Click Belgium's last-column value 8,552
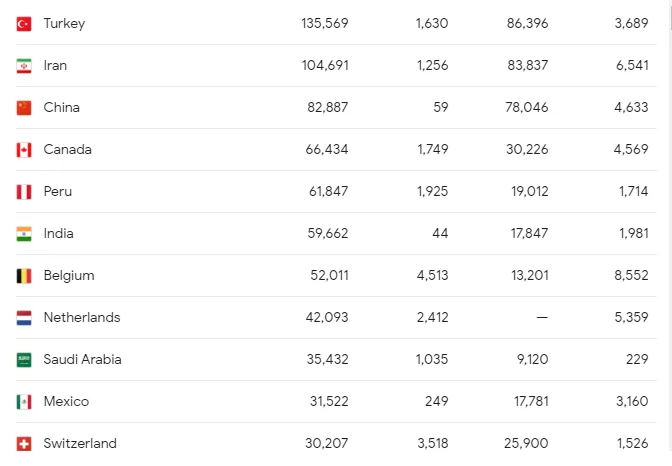 point(631,275)
